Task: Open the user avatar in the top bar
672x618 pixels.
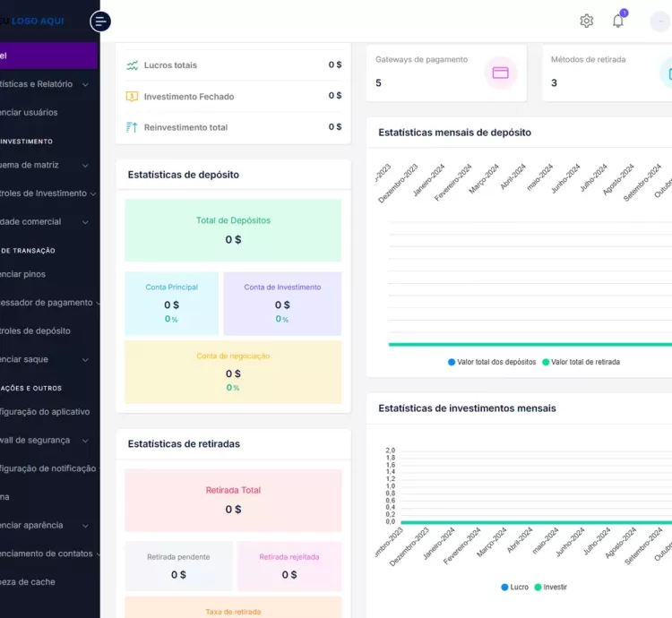Action: (661, 21)
